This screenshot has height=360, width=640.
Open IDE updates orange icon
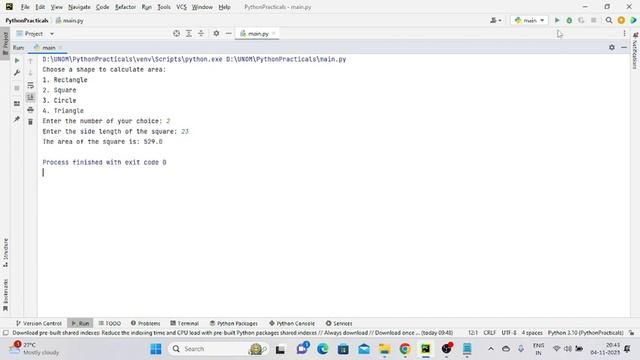tap(621, 20)
